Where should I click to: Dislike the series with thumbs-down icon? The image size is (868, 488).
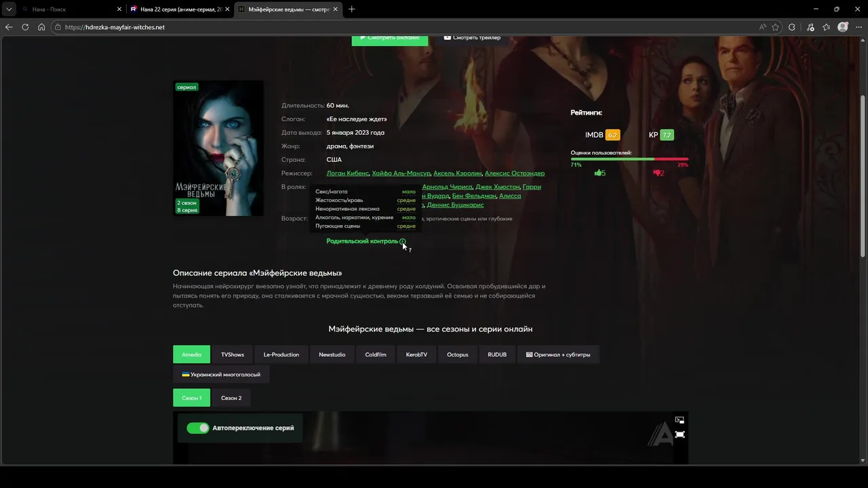click(x=658, y=173)
